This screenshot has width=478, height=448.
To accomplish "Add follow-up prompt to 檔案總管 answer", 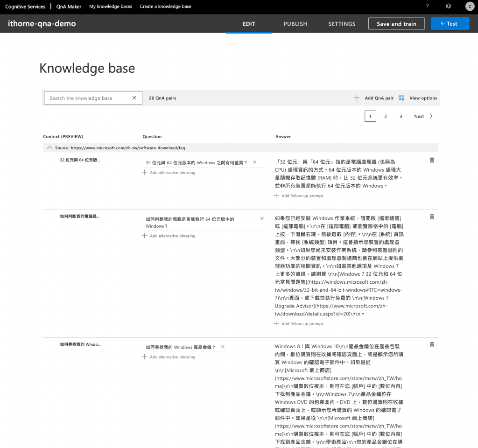I will [x=298, y=324].
